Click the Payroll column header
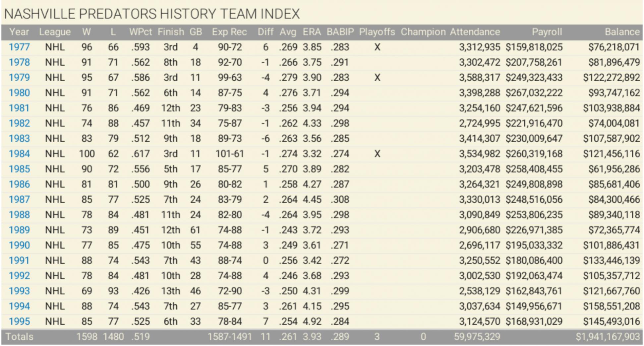644x346 pixels. click(x=547, y=32)
